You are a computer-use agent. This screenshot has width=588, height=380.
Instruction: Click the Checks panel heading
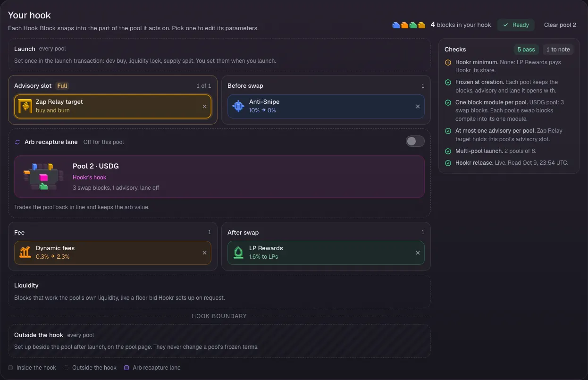(455, 50)
